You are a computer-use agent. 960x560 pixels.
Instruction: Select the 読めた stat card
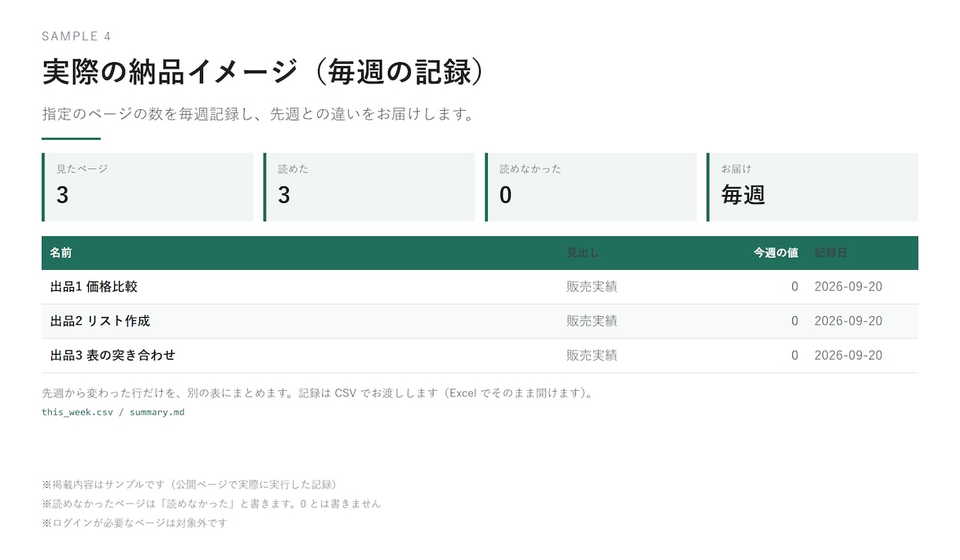coord(369,187)
